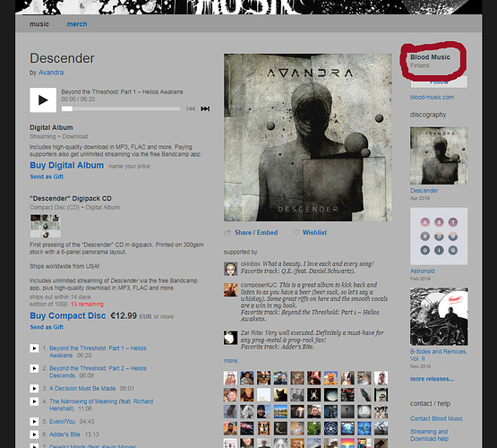This screenshot has width=497, height=448.
Task: Open the Descender discography title link
Action: 424,191
